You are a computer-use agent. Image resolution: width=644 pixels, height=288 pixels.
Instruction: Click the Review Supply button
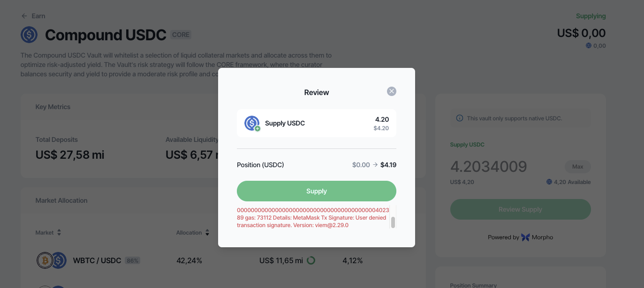click(x=521, y=209)
